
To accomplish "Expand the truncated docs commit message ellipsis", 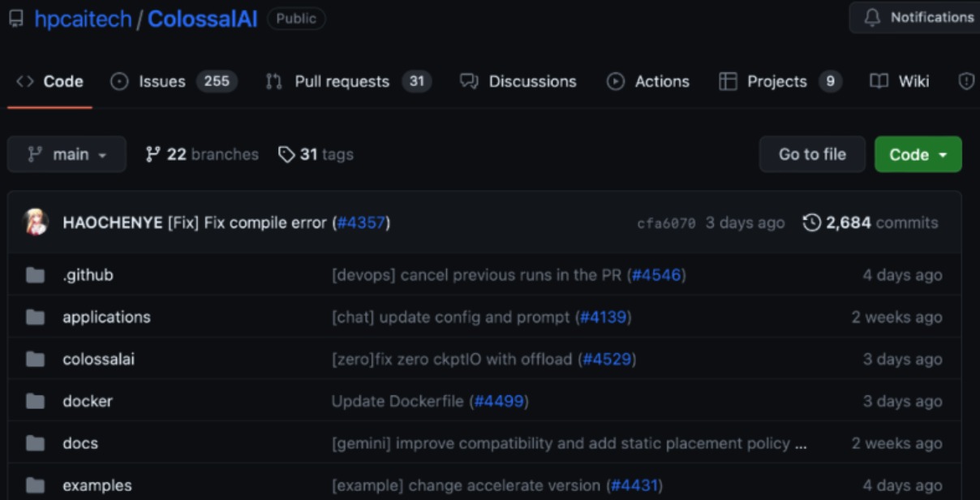I will (x=801, y=444).
